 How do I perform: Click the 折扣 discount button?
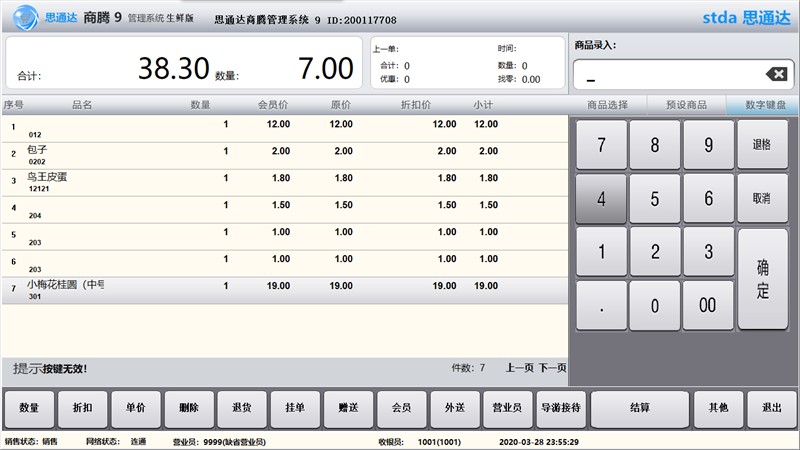coord(83,408)
